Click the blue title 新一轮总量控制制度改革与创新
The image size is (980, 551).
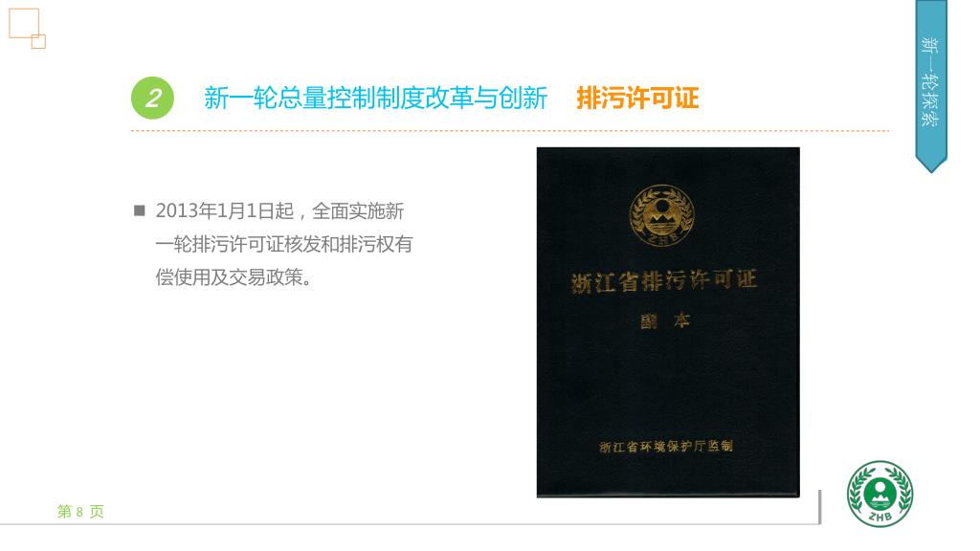pos(375,99)
